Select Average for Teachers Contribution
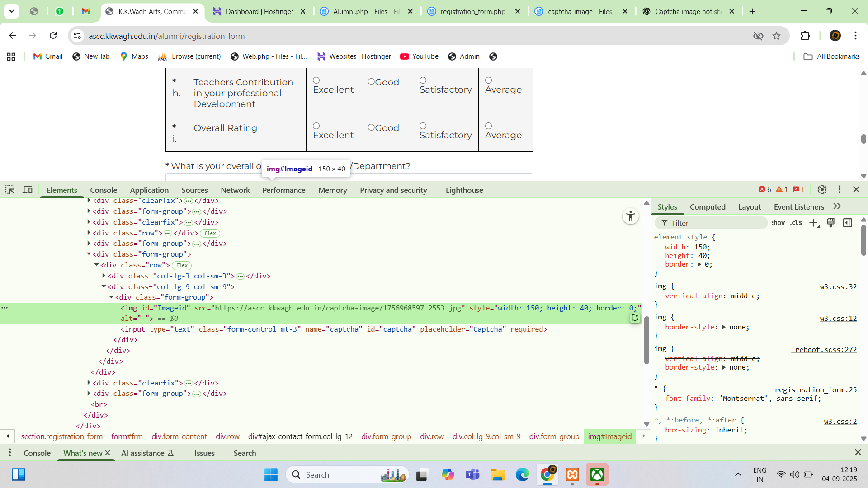868x488 pixels. point(489,80)
